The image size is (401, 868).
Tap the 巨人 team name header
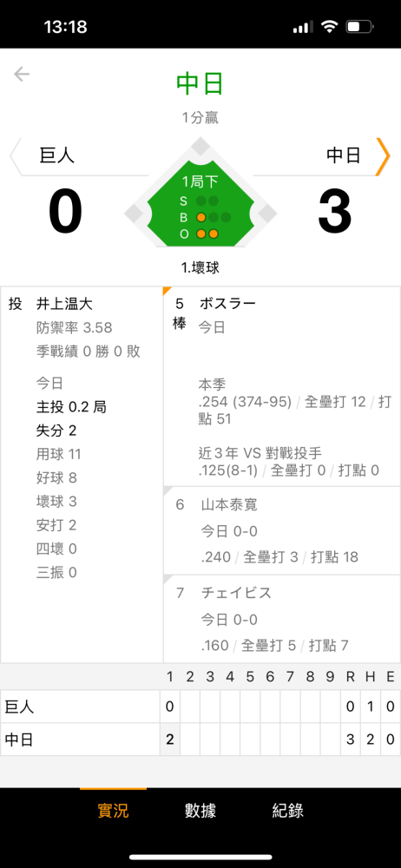pos(57,155)
